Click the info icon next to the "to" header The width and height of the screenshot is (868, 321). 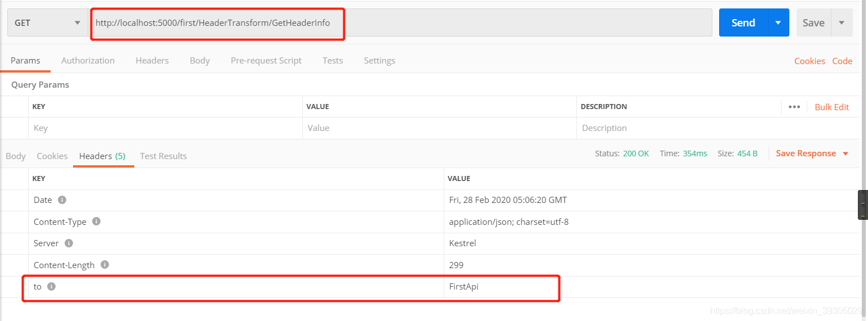(52, 287)
